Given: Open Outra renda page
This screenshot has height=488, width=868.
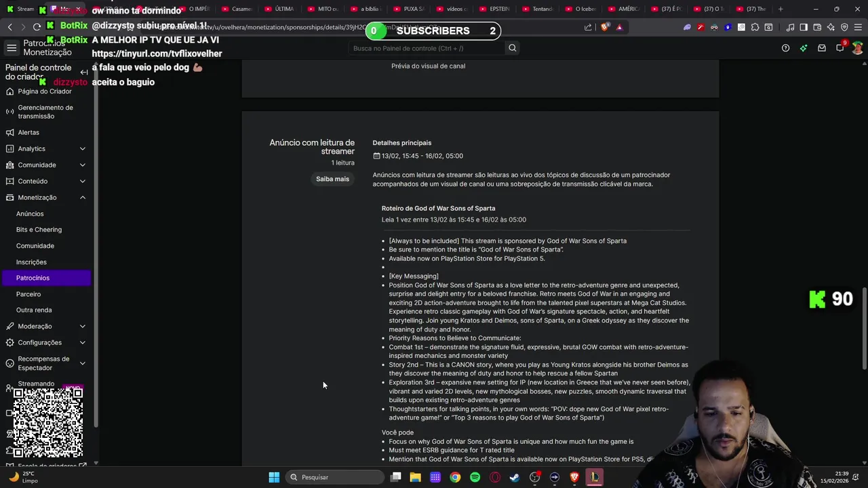Looking at the screenshot, I should point(34,310).
